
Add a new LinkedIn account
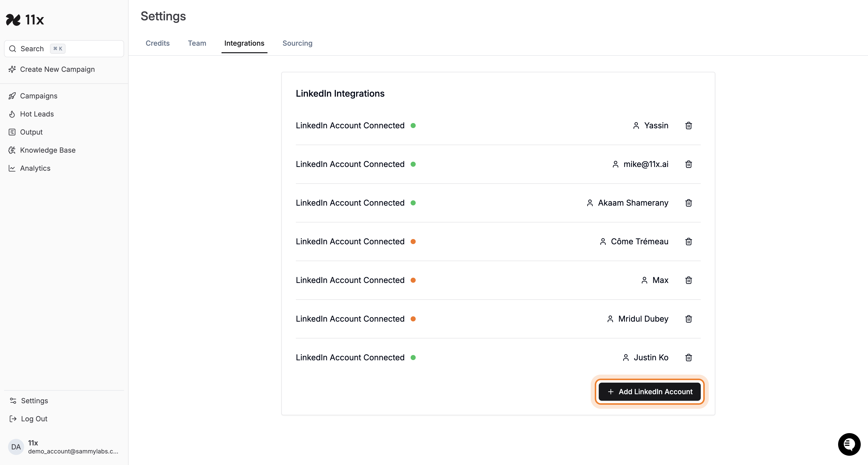pyautogui.click(x=650, y=392)
